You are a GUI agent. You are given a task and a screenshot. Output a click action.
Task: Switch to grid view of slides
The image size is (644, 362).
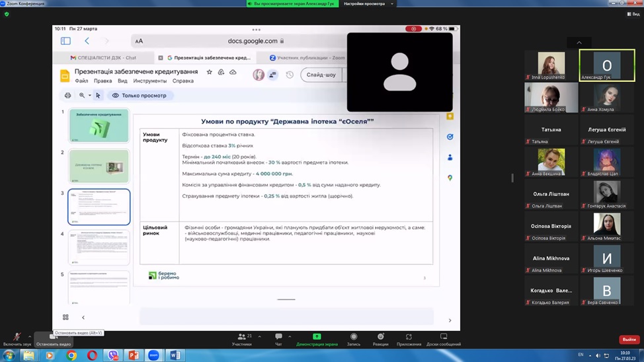pyautogui.click(x=65, y=317)
